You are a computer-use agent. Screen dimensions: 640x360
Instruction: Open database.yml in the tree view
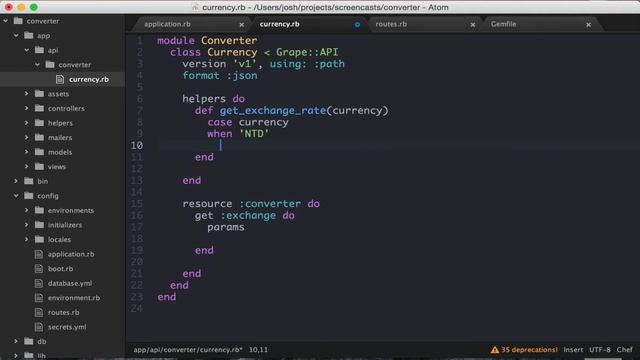[x=70, y=283]
